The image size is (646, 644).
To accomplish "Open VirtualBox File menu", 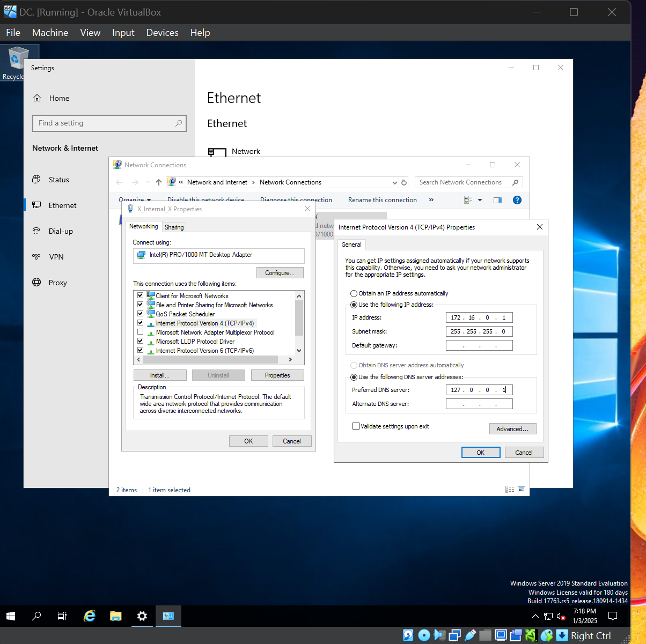I will click(13, 33).
